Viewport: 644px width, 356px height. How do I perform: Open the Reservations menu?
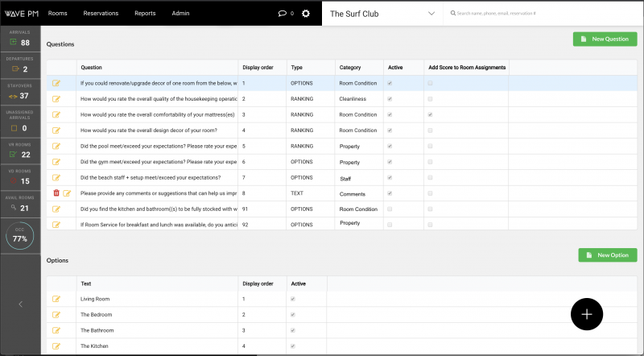101,14
